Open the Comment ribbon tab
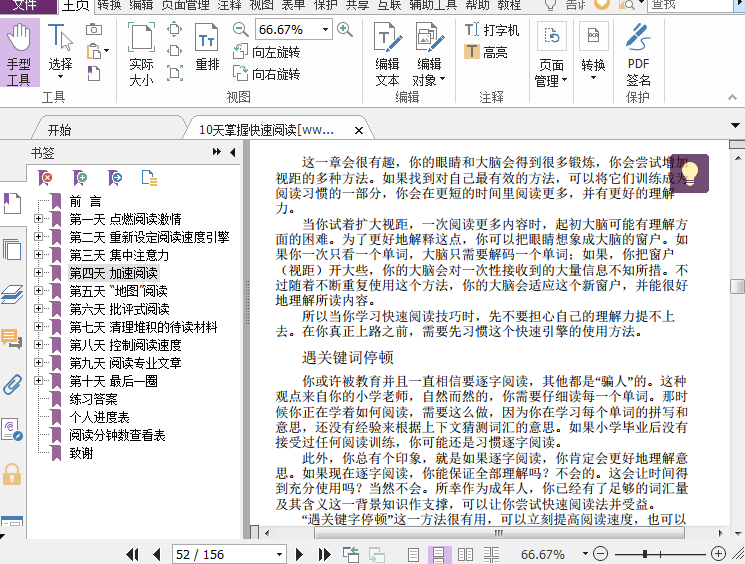 pyautogui.click(x=229, y=6)
